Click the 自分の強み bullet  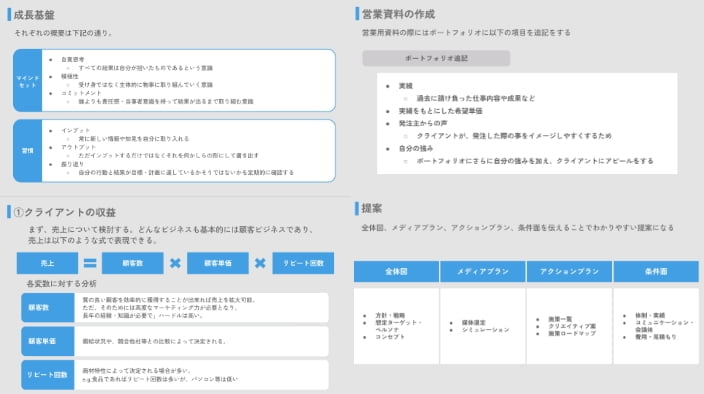(x=416, y=148)
